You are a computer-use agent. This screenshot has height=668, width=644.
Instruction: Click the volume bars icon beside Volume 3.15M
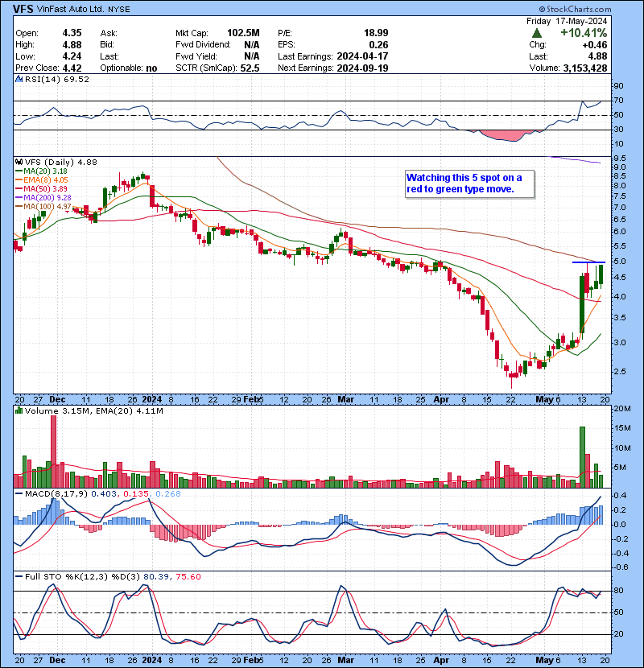(19, 410)
